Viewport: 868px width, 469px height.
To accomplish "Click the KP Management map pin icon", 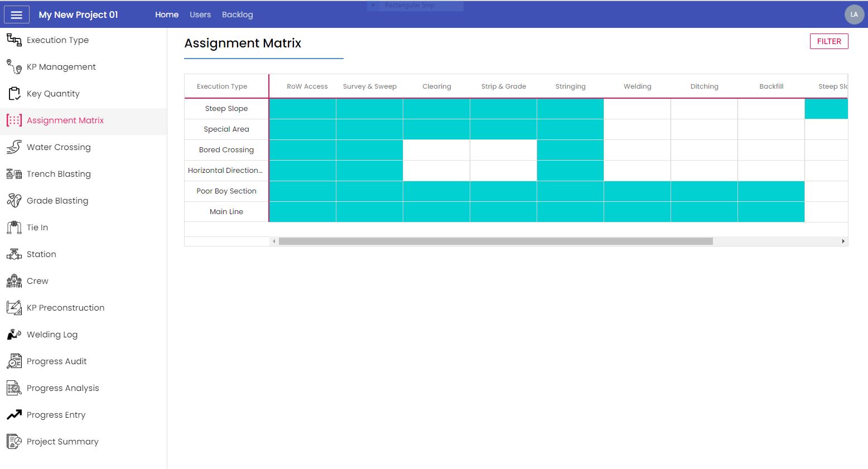I will click(x=14, y=67).
